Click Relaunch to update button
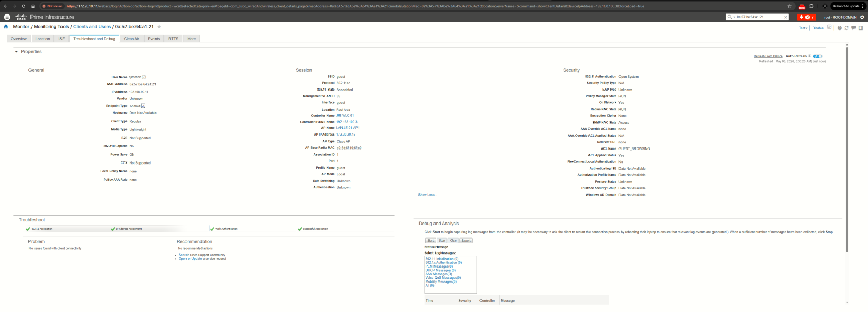The image size is (868, 312). tap(846, 6)
